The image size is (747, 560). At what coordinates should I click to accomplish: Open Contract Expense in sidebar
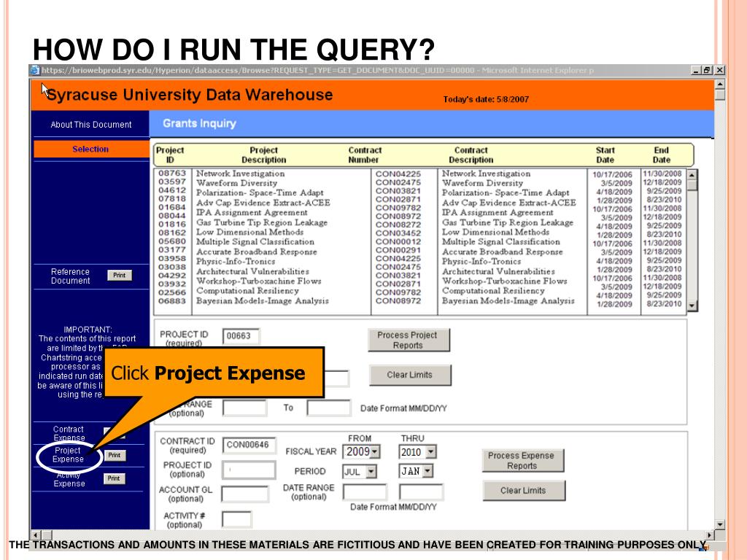click(x=69, y=433)
